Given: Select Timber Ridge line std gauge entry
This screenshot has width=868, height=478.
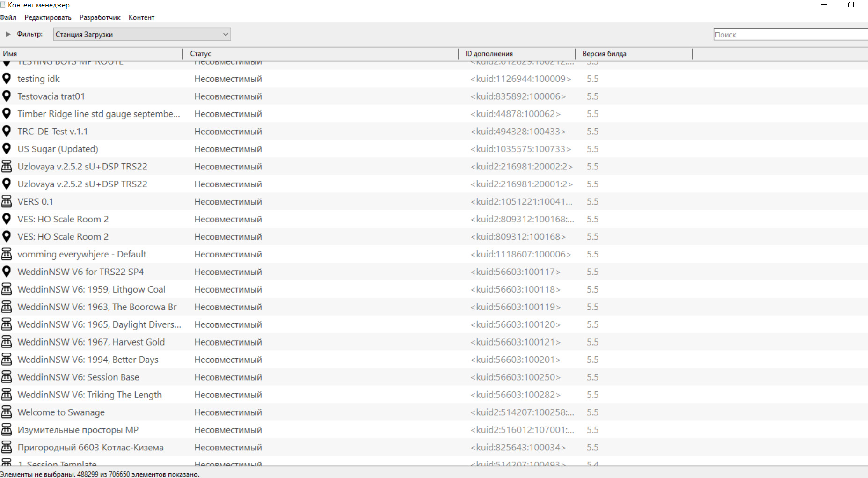Looking at the screenshot, I should point(99,114).
